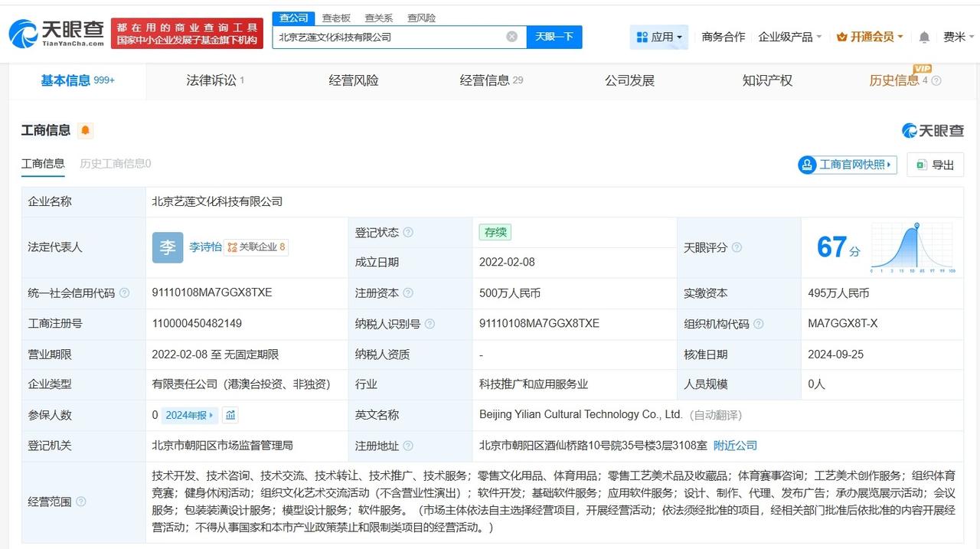Open the 费米 user account menu
The image size is (980, 549).
(958, 37)
